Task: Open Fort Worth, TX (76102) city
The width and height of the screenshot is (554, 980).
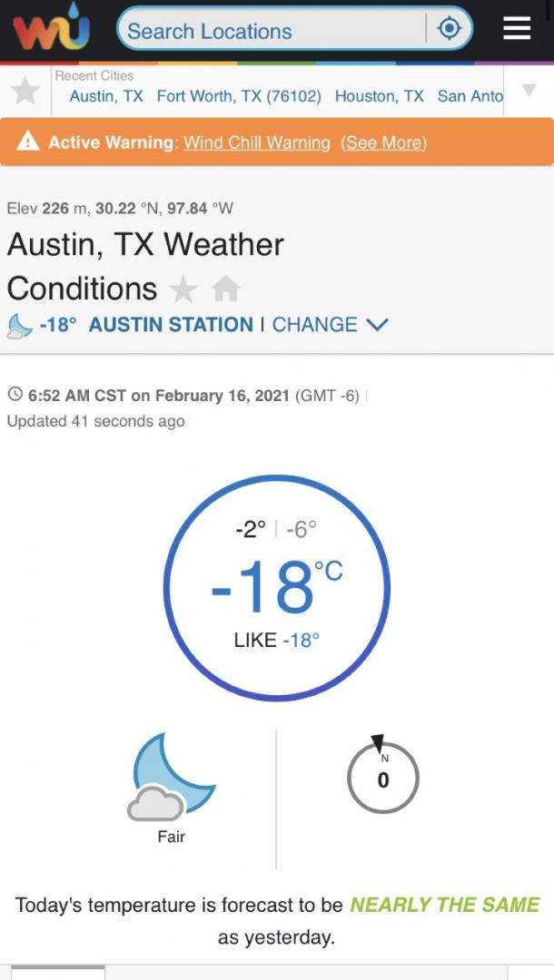Action: pos(239,96)
